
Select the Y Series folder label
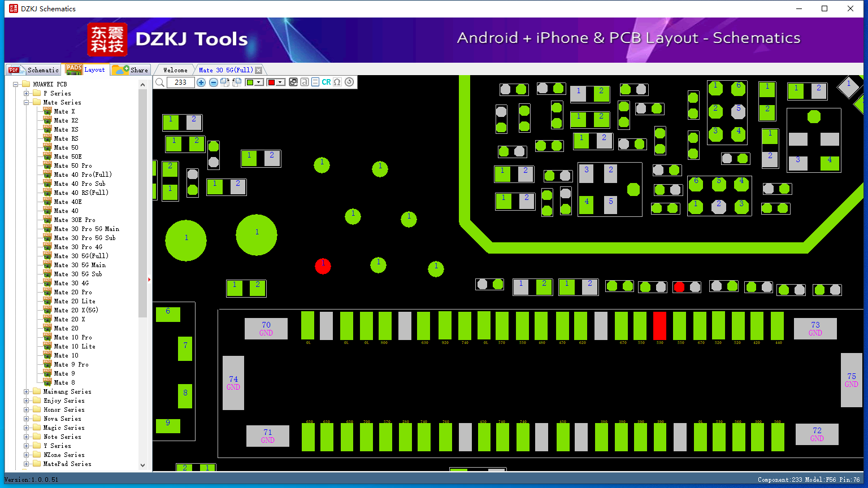pyautogui.click(x=57, y=446)
